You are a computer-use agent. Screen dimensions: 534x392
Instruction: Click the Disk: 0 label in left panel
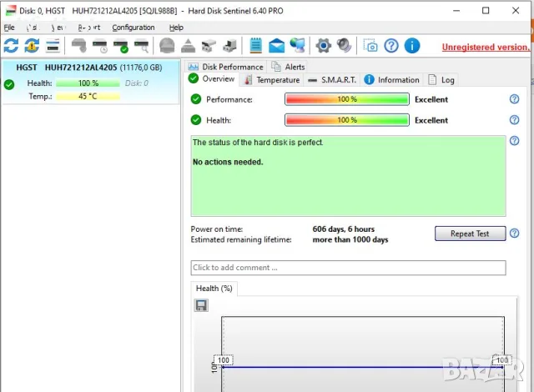(137, 83)
